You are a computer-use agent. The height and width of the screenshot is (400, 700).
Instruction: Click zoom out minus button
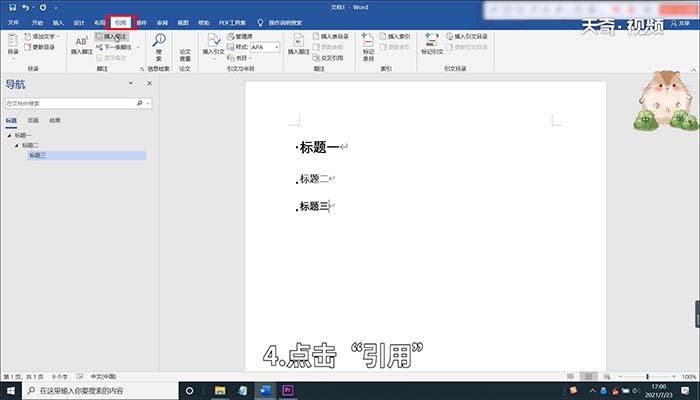click(x=620, y=377)
